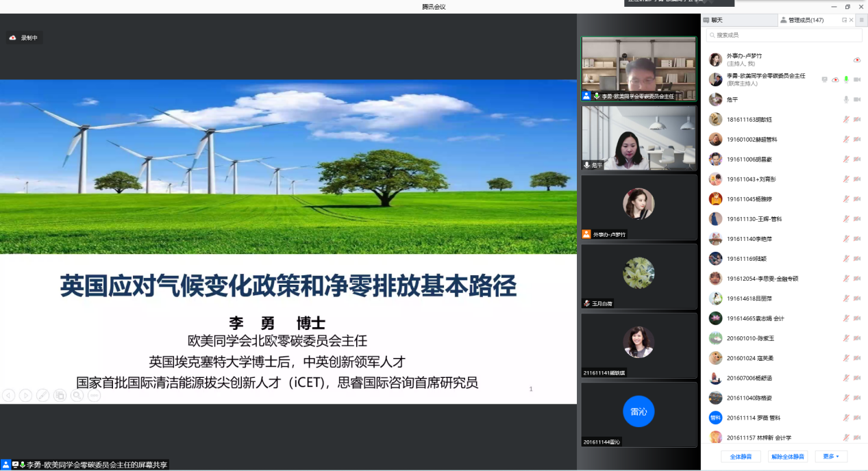Click the magnifier zoom icon on the slide
Screen dimensions: 868x471
pos(77,395)
